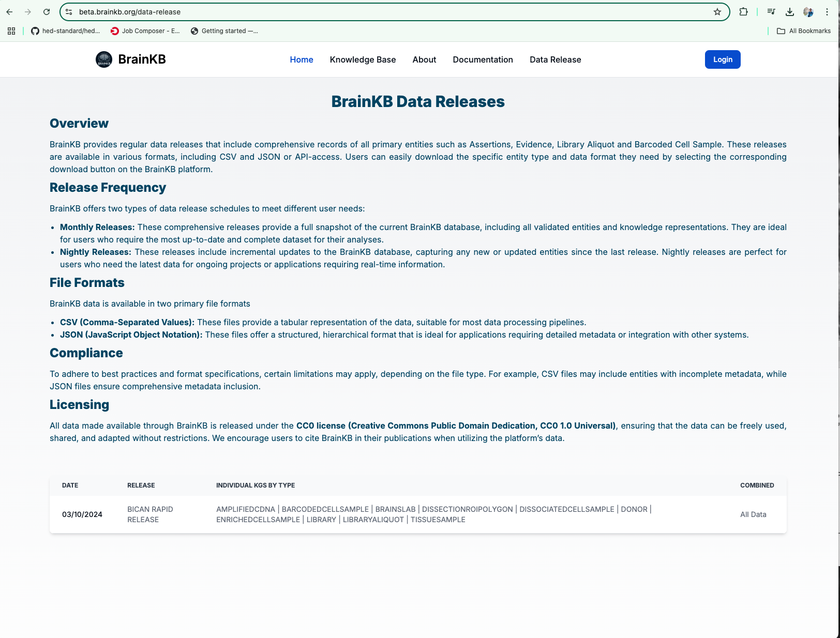Click the Overview section heading

[79, 123]
